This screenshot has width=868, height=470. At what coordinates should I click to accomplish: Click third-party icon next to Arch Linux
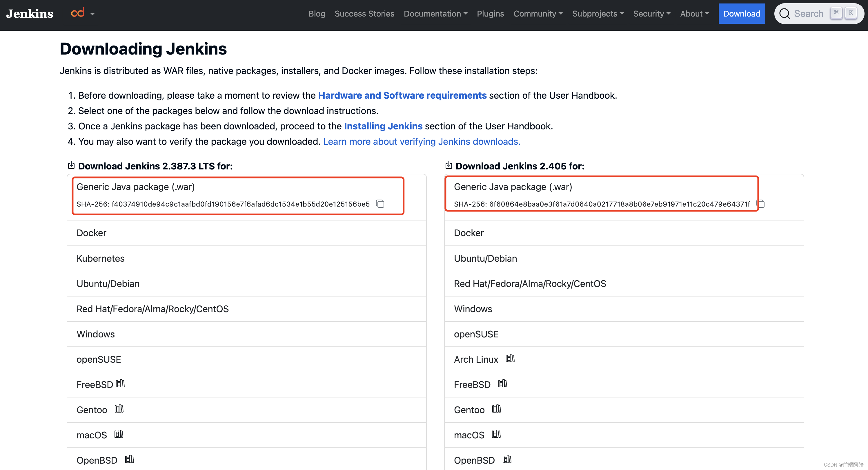coord(510,358)
